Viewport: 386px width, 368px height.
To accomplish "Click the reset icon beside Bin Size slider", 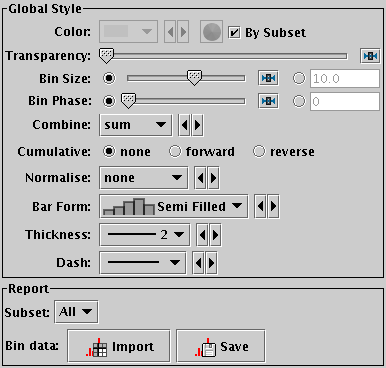I will pyautogui.click(x=268, y=78).
